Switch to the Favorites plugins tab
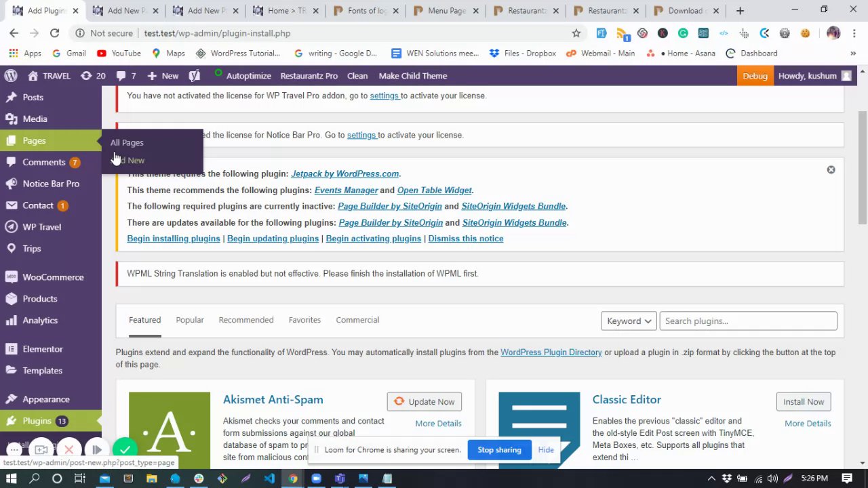This screenshot has height=488, width=868. 304,320
